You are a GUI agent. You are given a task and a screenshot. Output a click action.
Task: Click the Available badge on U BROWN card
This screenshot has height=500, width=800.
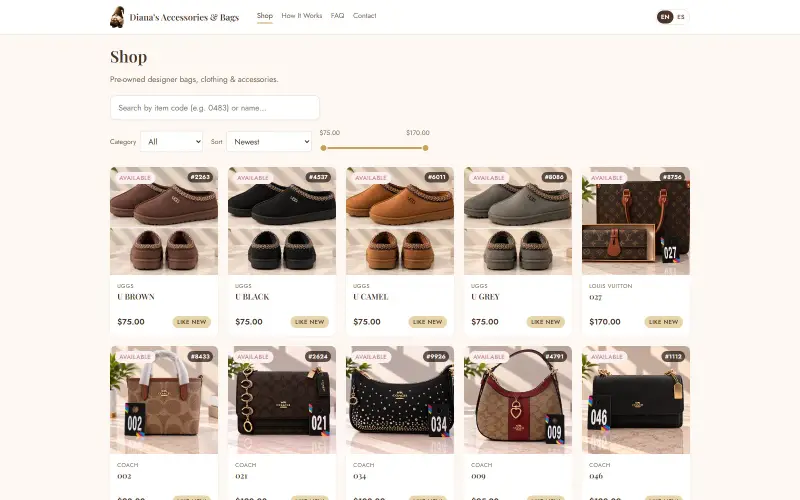point(135,178)
